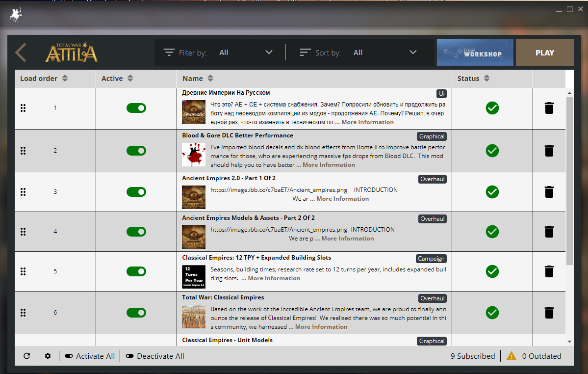Open settings gear in the bottom bar

48,356
